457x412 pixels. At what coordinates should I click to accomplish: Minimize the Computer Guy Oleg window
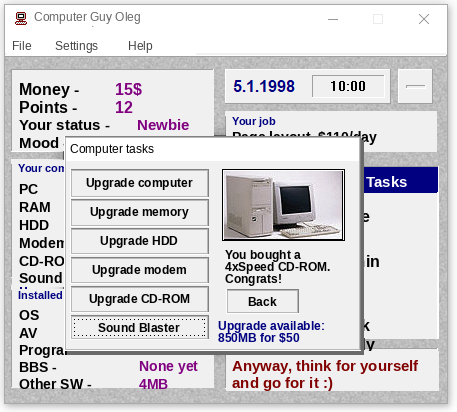pos(333,19)
